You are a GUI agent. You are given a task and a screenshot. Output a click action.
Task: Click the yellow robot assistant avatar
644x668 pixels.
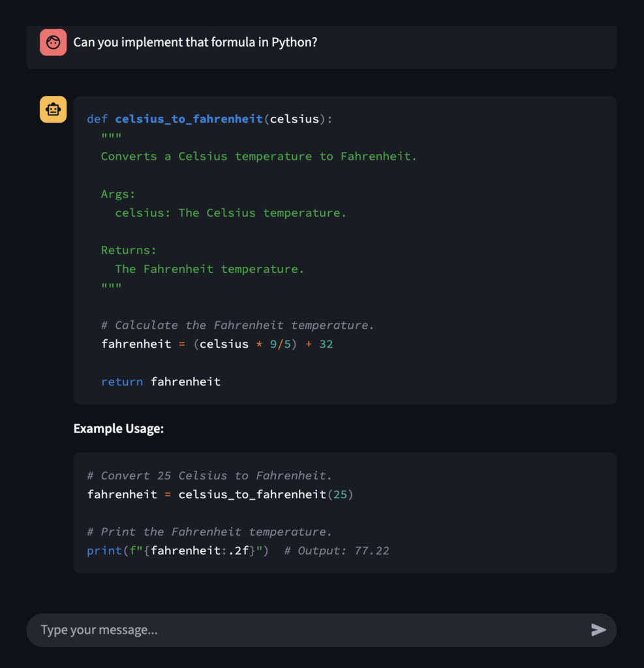point(53,110)
